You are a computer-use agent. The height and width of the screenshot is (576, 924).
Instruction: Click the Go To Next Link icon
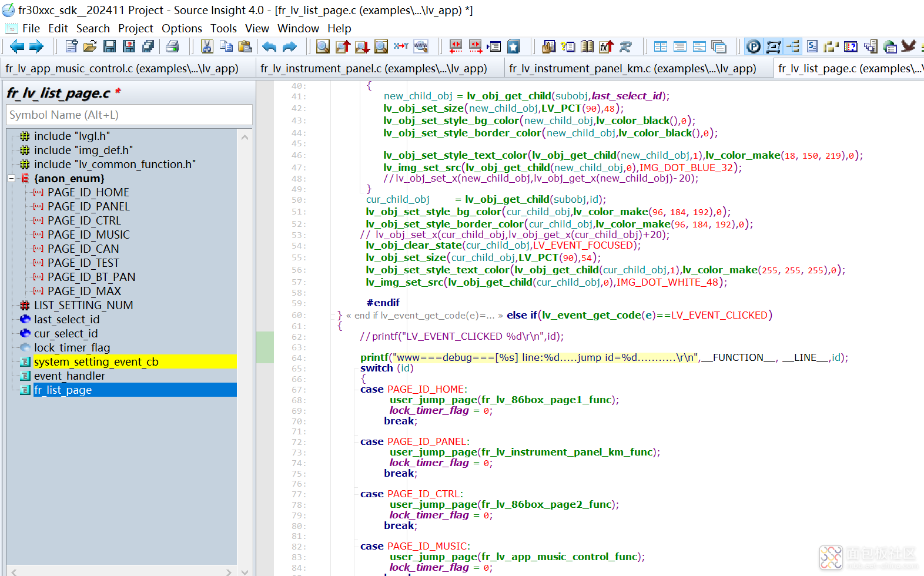point(475,46)
